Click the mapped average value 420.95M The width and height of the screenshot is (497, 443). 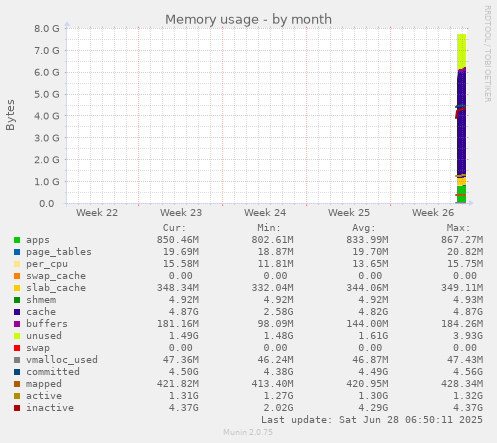(x=367, y=384)
